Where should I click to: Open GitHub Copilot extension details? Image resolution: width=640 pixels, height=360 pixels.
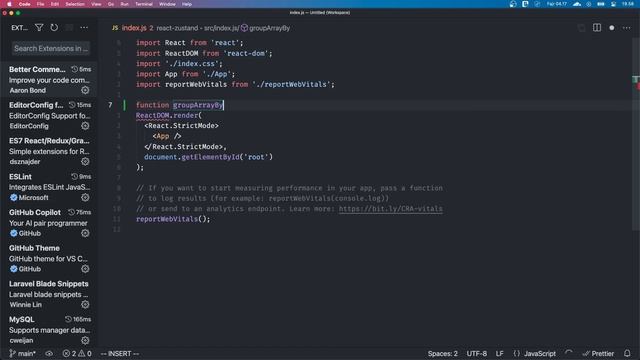(x=49, y=222)
